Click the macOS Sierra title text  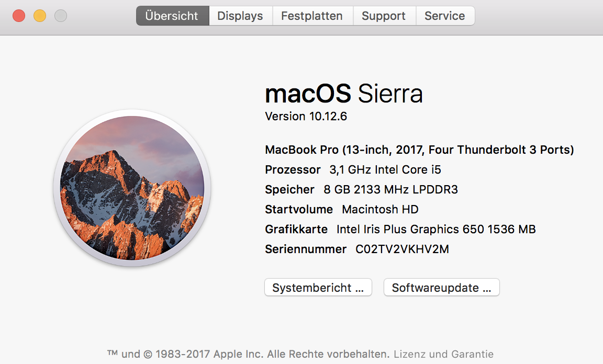pos(343,94)
